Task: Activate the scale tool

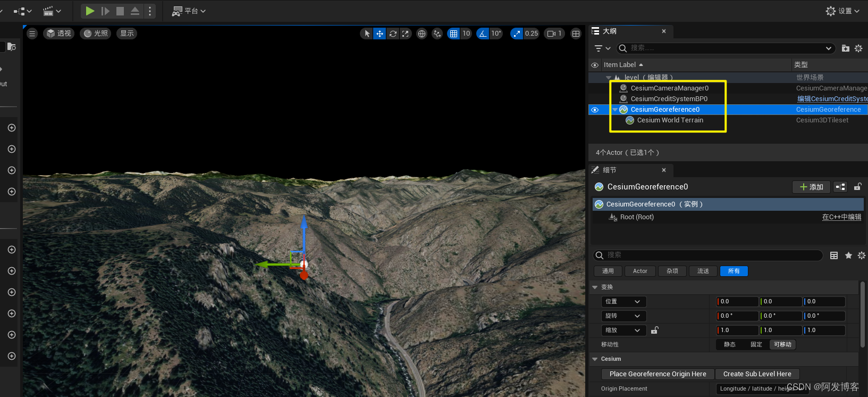Action: click(x=406, y=34)
